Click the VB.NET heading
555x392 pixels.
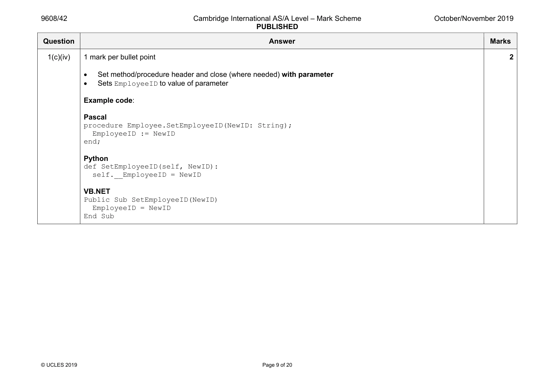(x=97, y=192)
